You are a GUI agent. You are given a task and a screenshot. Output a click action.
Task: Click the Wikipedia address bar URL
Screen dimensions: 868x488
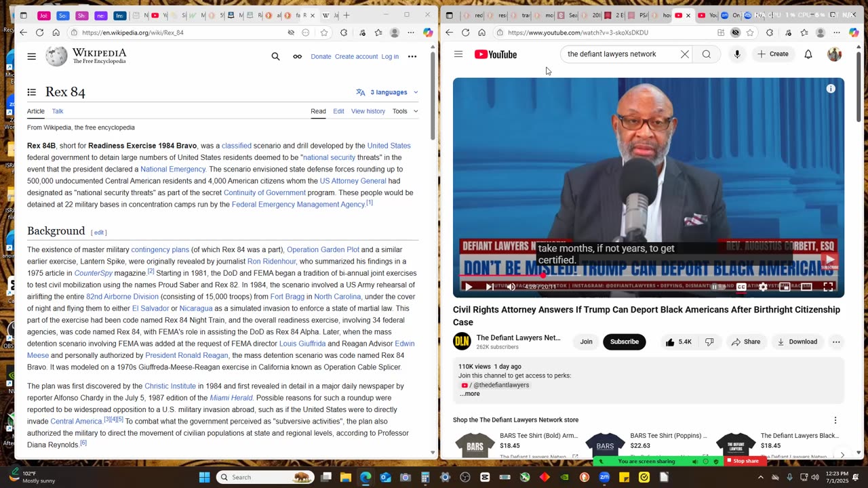point(132,33)
